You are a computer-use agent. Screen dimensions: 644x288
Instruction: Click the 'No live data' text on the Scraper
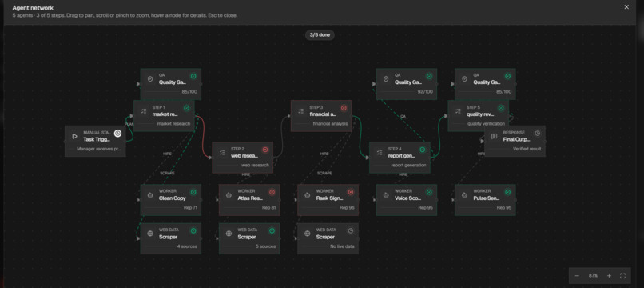tap(342, 246)
